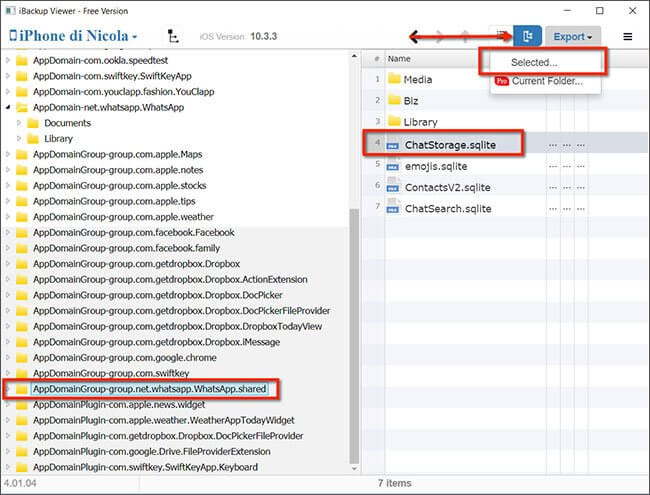The image size is (650, 495).
Task: Select AppDomainPlugin-com.google.Drive.FileProviderExtension item
Action: pyautogui.click(x=152, y=451)
